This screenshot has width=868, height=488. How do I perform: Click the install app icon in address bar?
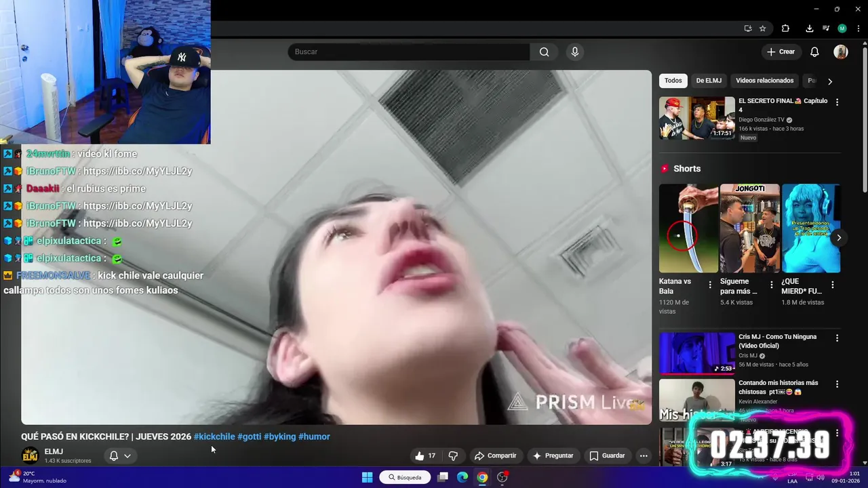[747, 28]
